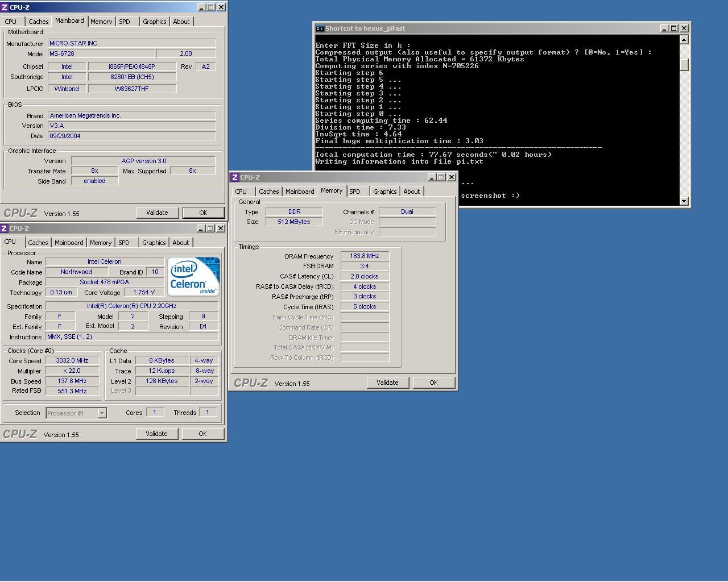Minimize the Mainboard CPU-Z window
The width and height of the screenshot is (728, 582).
[201, 7]
